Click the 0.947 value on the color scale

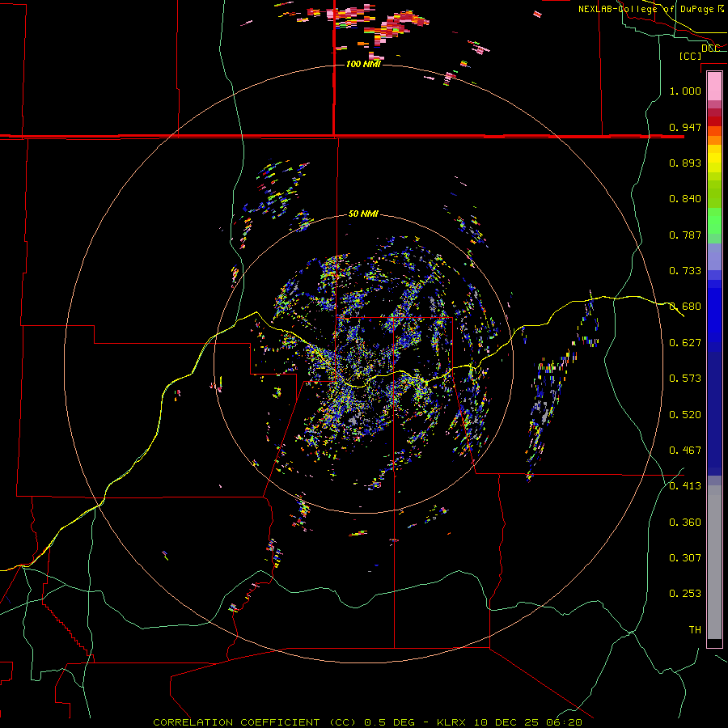tap(685, 127)
